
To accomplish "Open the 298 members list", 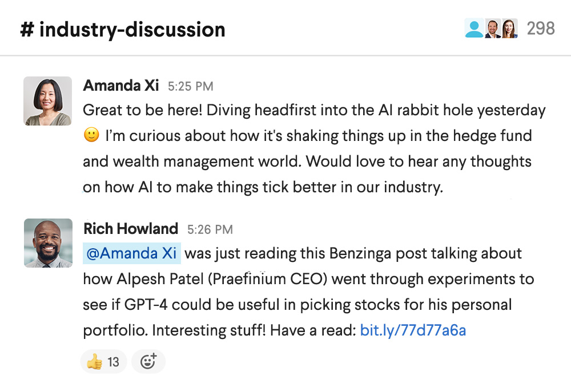I will click(x=540, y=29).
